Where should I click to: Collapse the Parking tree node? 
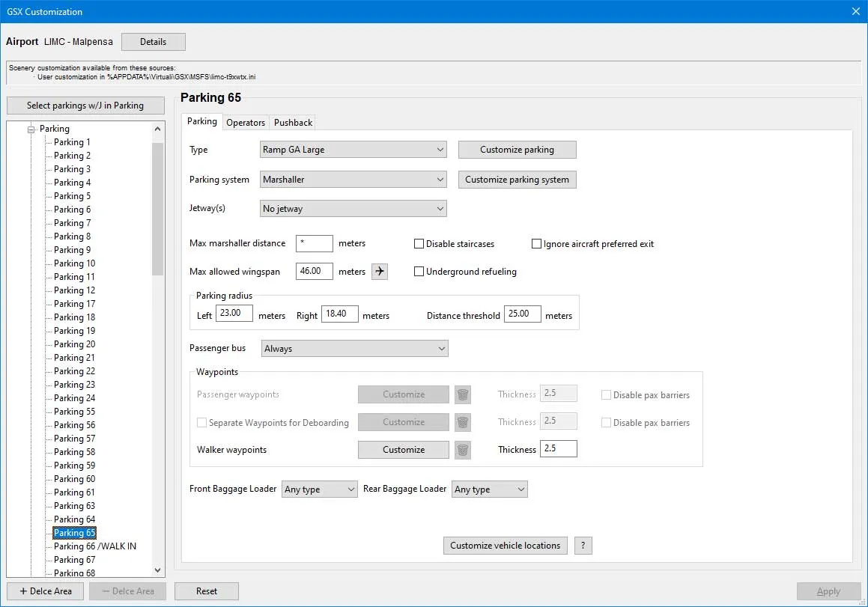point(31,129)
